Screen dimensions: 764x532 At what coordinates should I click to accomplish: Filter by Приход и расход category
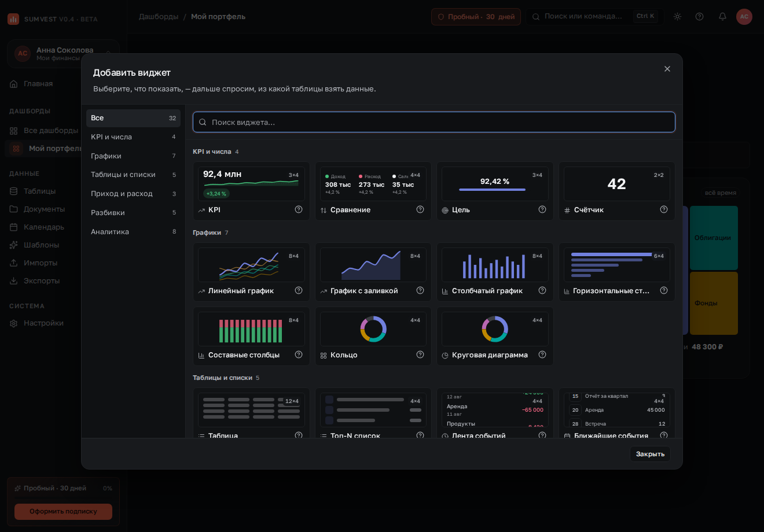pos(133,194)
